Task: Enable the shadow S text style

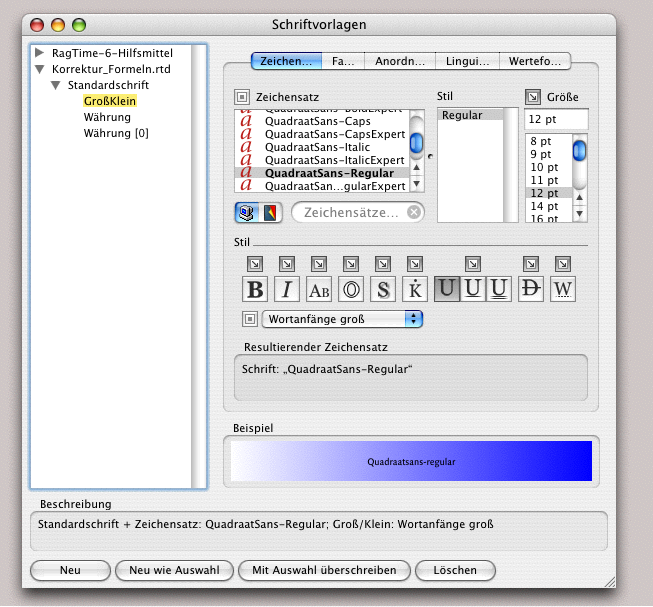Action: point(383,290)
